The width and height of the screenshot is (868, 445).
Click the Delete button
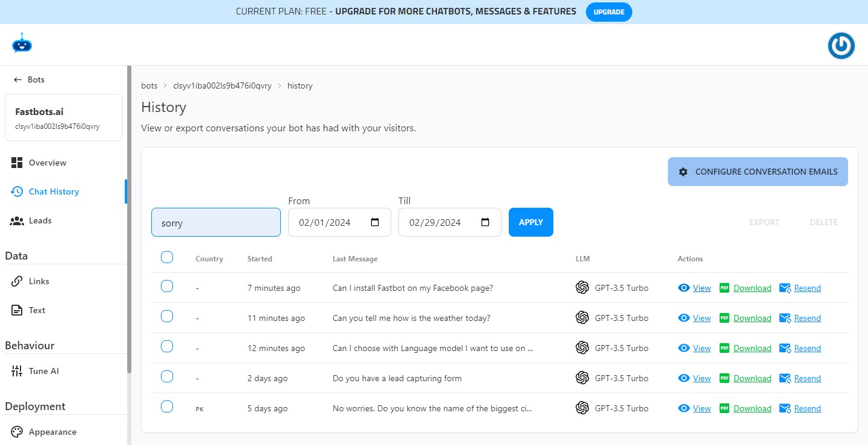824,222
